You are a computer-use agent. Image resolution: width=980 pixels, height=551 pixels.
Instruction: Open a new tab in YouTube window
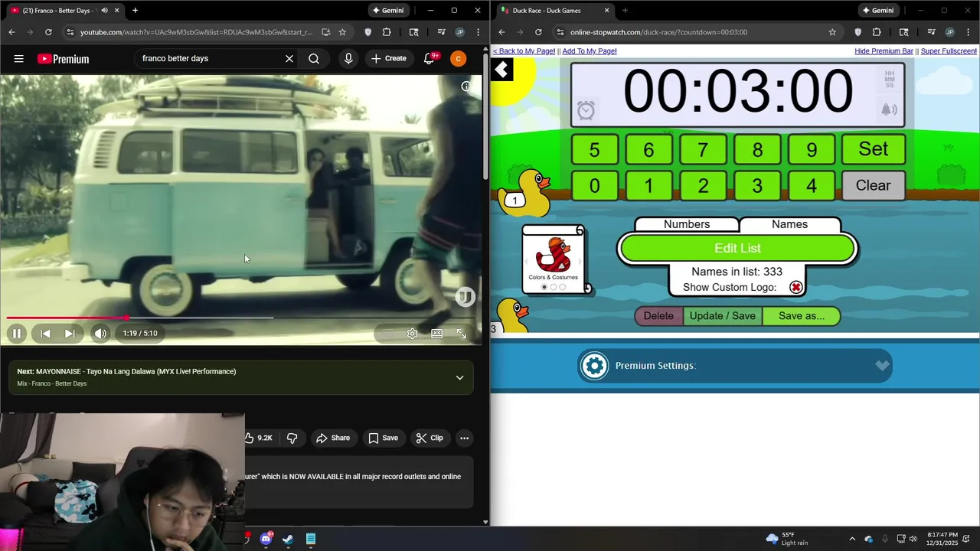pyautogui.click(x=135, y=11)
